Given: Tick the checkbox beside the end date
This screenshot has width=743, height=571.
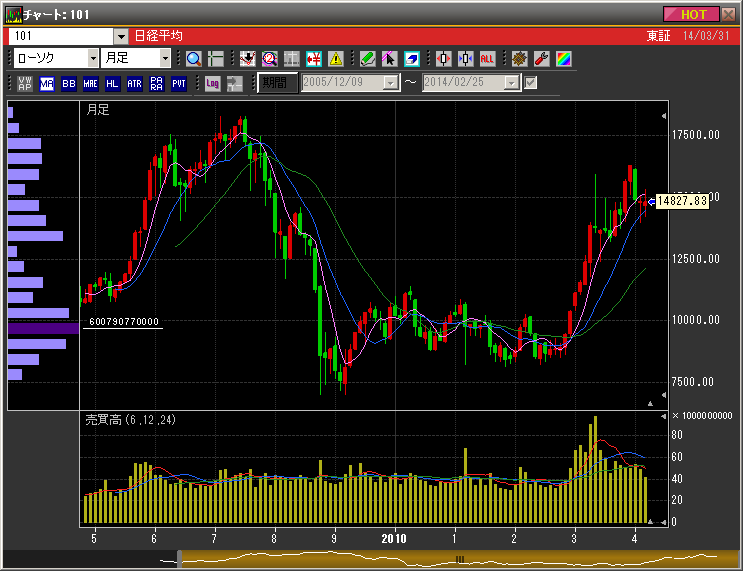Looking at the screenshot, I should (531, 83).
